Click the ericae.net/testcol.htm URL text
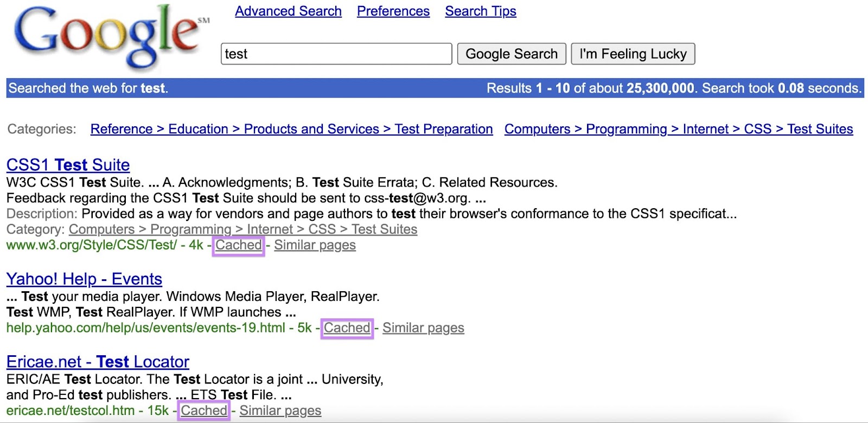Screen dimensions: 868x423 coord(71,411)
